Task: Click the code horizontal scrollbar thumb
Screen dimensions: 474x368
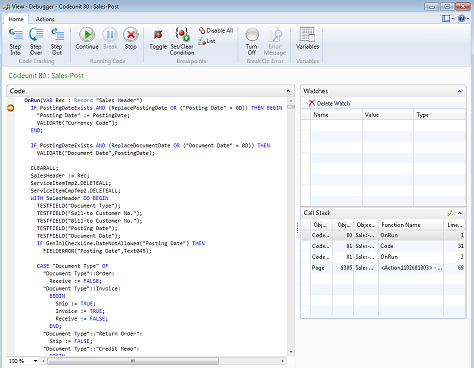Action: (133, 361)
